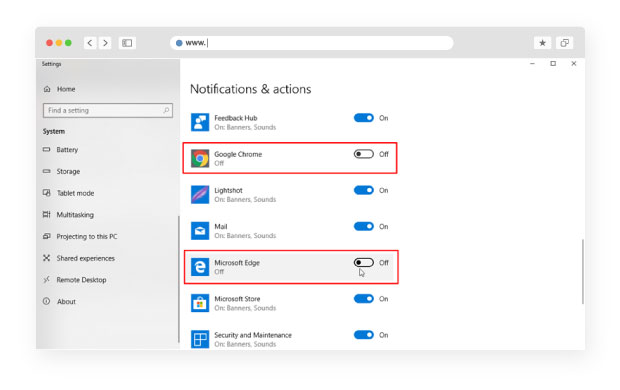This screenshot has height=390, width=620.
Task: Click the sidebar vertical scrollbar
Action: click(179, 279)
